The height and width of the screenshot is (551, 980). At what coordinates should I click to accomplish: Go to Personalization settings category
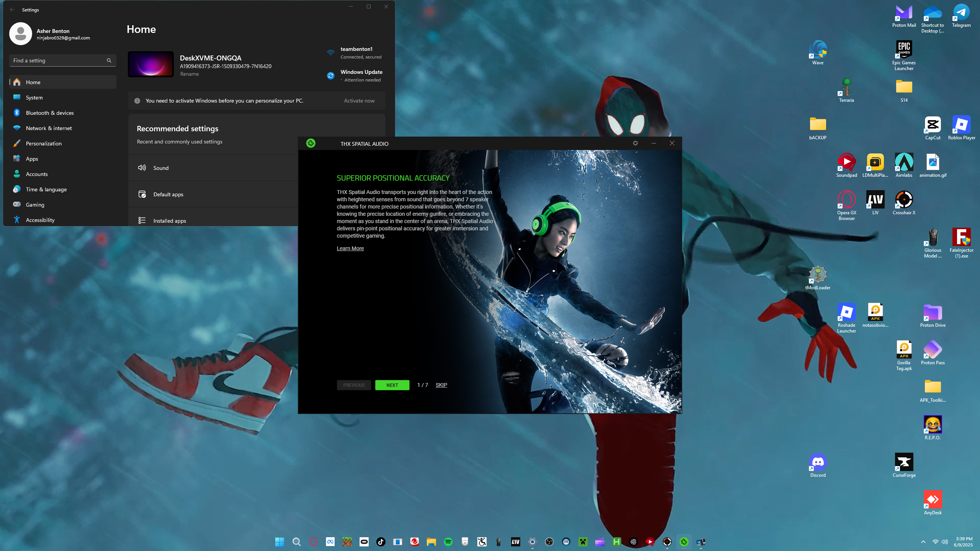coord(44,143)
